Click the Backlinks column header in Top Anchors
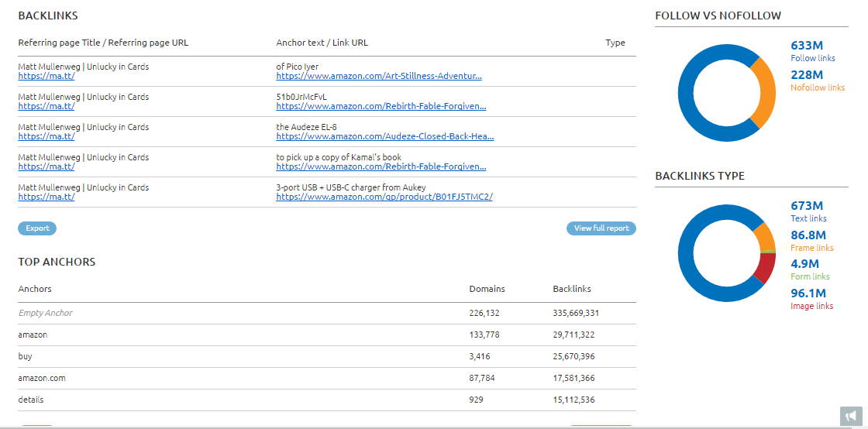 pos(572,289)
